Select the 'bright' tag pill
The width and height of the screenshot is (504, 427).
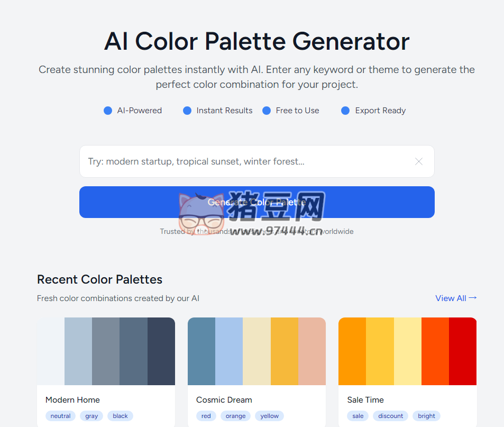click(x=426, y=416)
